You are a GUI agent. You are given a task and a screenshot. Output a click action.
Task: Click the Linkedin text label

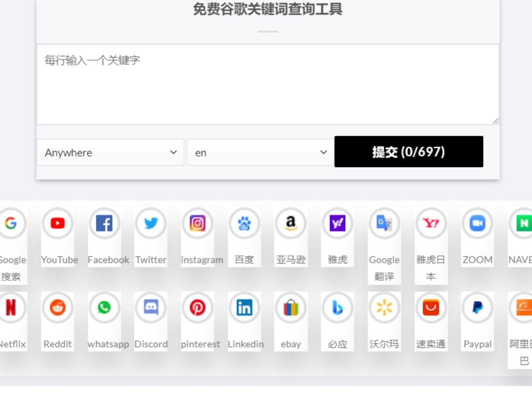click(x=246, y=344)
